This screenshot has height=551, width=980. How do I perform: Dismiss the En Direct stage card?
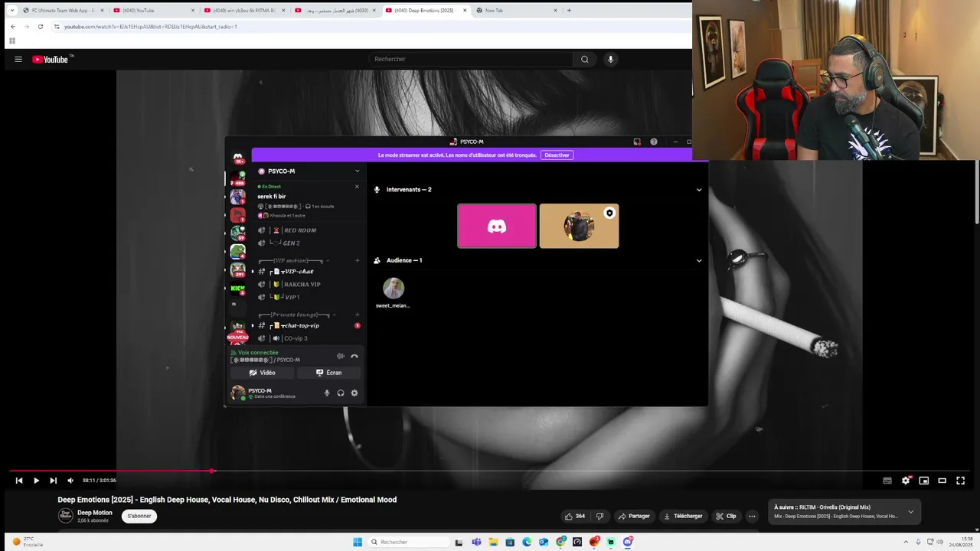(x=357, y=187)
